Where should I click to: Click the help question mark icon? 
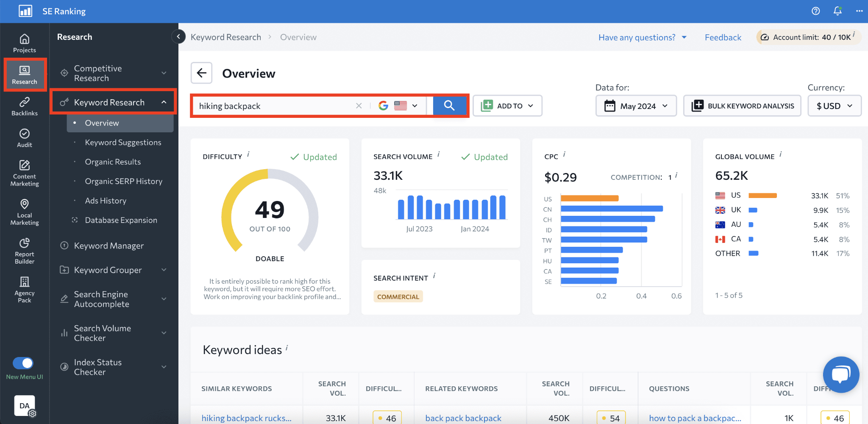pyautogui.click(x=815, y=11)
